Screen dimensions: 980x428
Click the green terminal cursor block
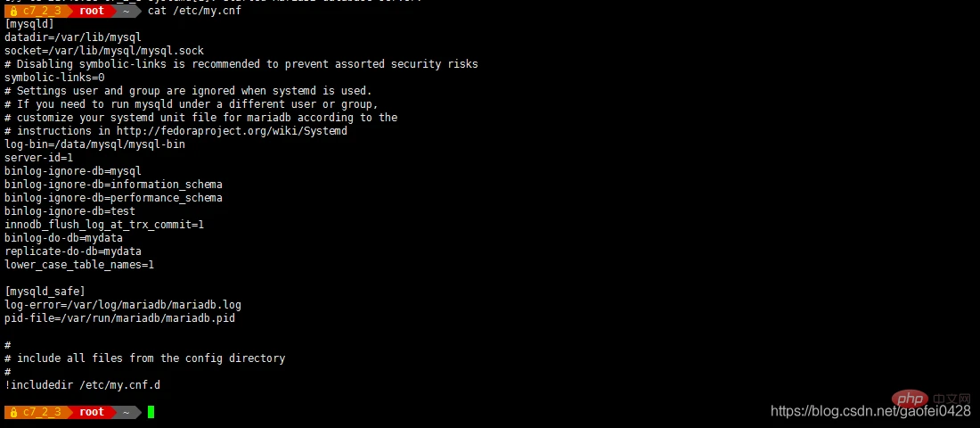[151, 412]
